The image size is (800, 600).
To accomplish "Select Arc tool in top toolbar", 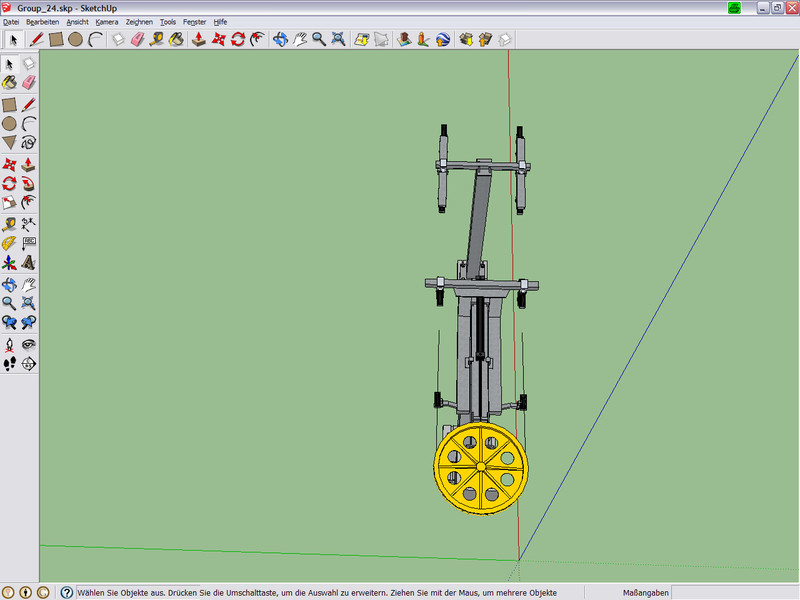I will [x=95, y=39].
